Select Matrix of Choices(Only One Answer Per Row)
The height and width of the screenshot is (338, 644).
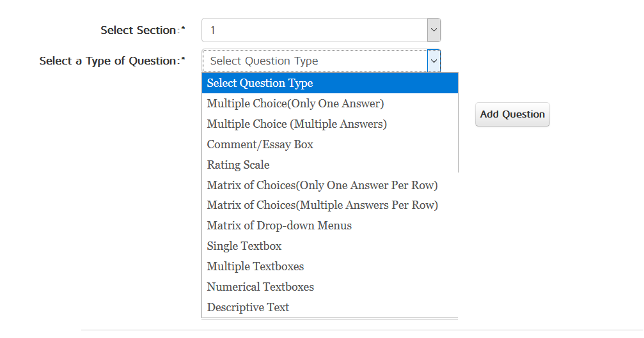pos(322,185)
